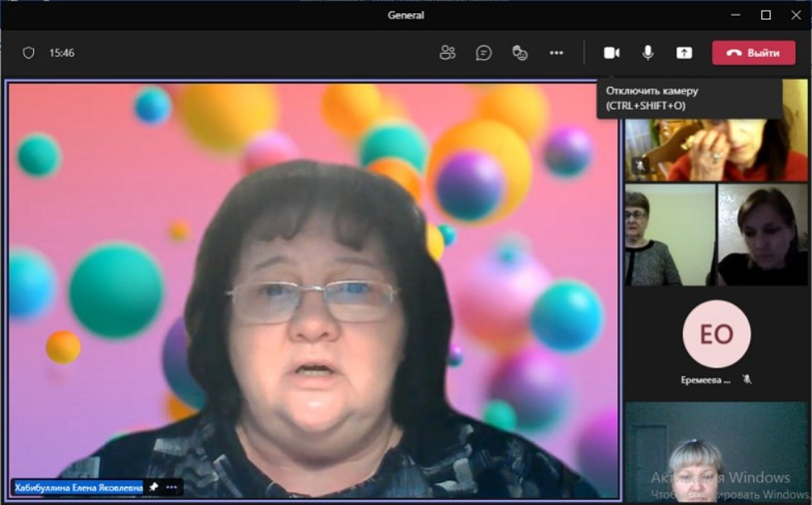The width and height of the screenshot is (812, 505).
Task: Mute the microphone
Action: click(x=648, y=53)
